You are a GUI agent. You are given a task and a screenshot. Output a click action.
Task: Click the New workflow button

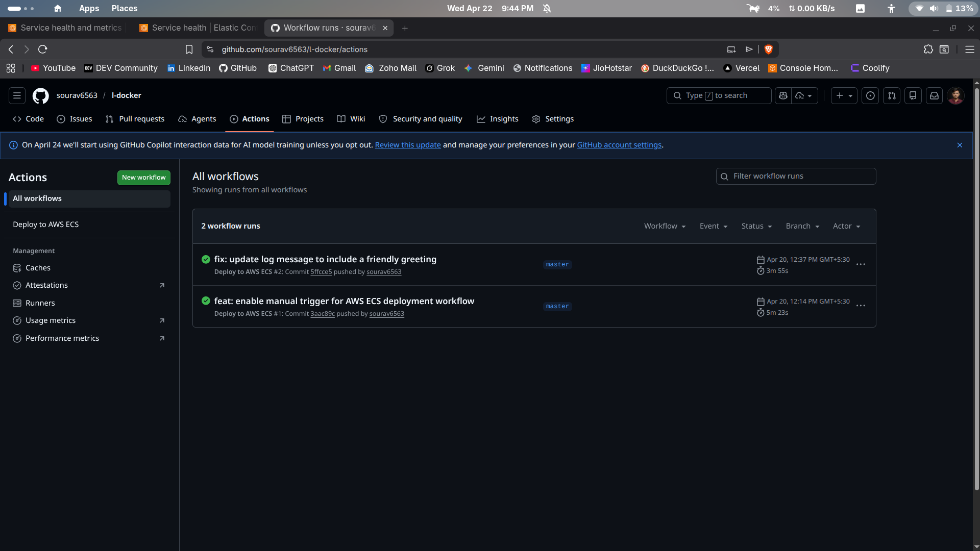143,178
